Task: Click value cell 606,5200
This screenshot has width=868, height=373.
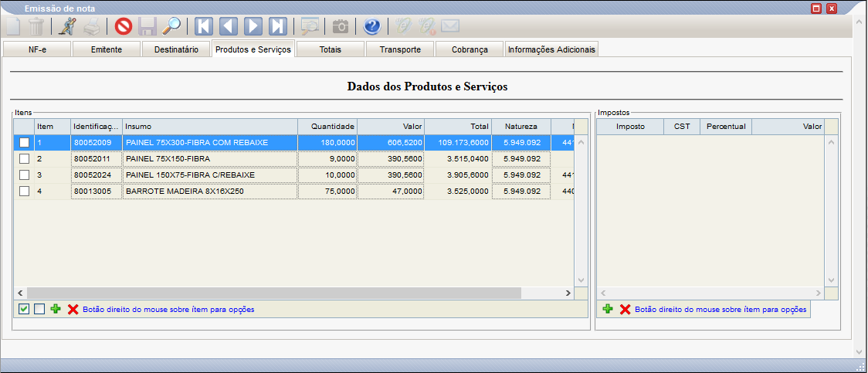Action: click(x=391, y=143)
